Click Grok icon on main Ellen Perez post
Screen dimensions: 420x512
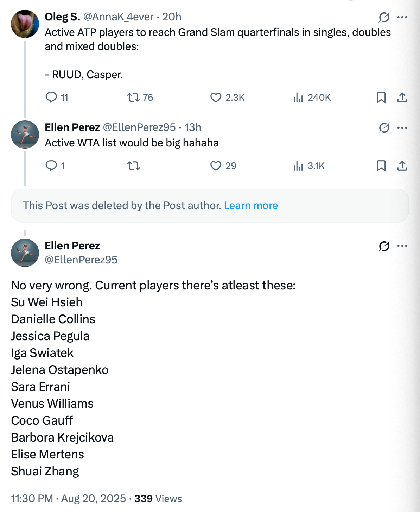[x=384, y=246]
